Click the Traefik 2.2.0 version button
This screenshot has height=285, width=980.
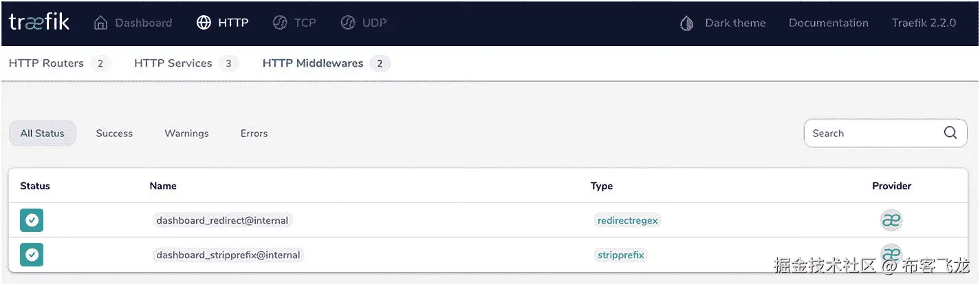924,23
